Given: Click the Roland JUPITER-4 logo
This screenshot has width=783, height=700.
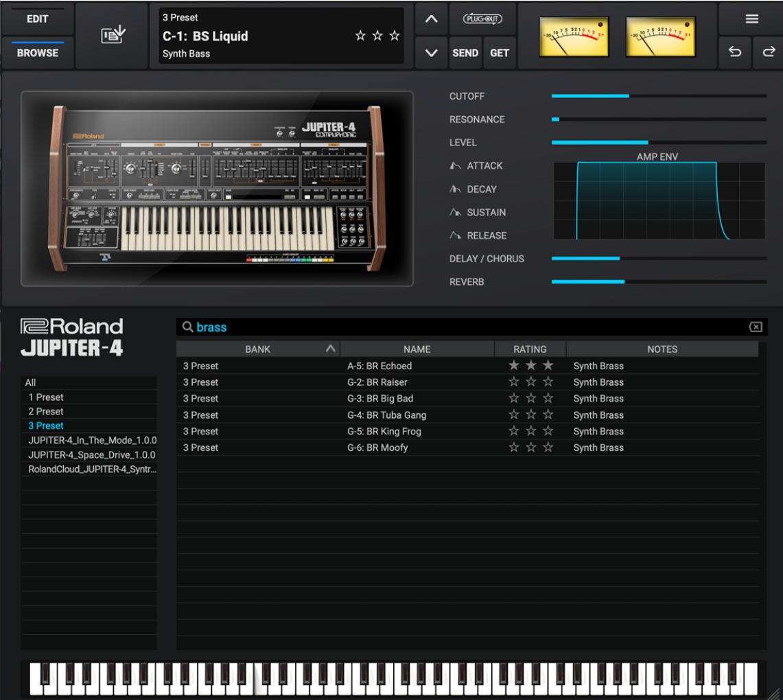Looking at the screenshot, I should pos(72,338).
